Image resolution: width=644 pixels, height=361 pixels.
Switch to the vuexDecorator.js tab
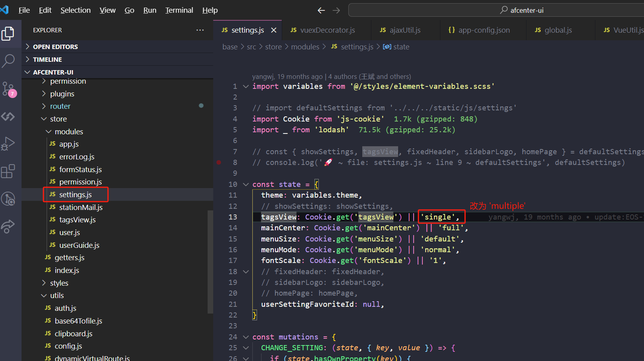click(326, 30)
